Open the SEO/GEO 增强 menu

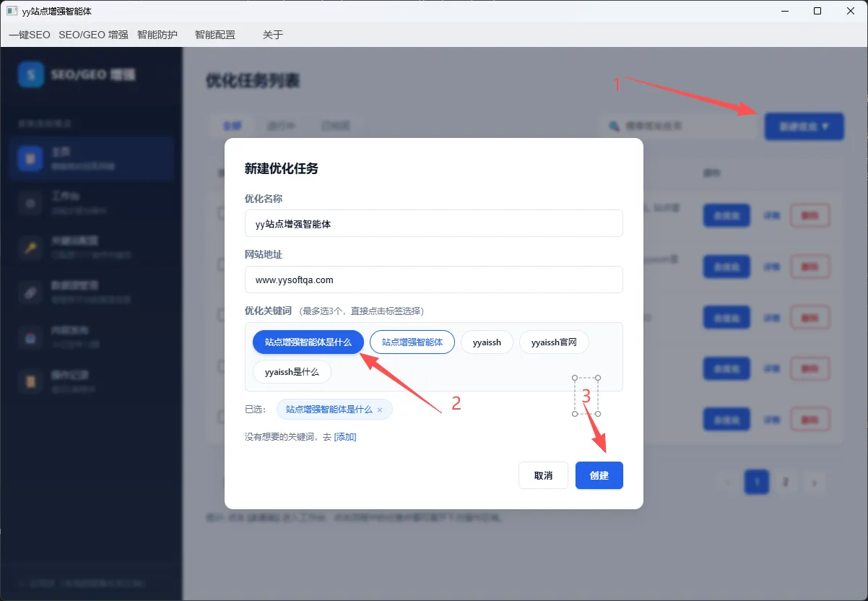click(x=93, y=35)
